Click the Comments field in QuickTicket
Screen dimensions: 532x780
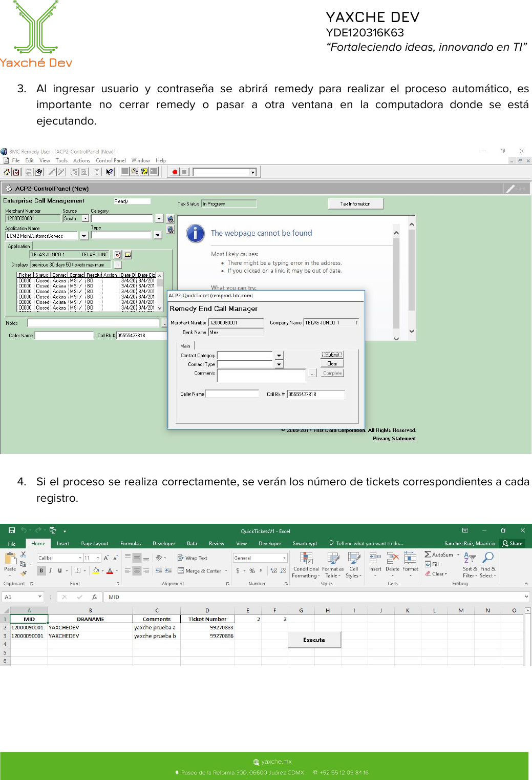coord(261,376)
